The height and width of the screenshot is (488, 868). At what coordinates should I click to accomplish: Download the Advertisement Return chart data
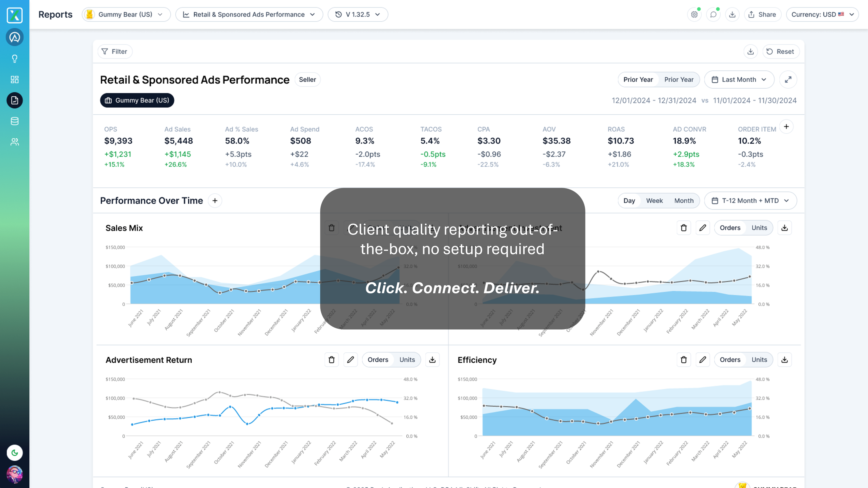432,360
